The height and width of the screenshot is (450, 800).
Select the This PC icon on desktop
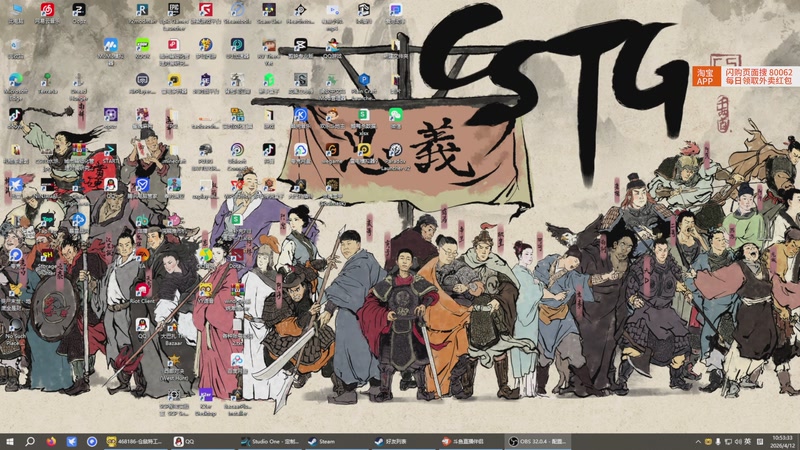[15, 13]
